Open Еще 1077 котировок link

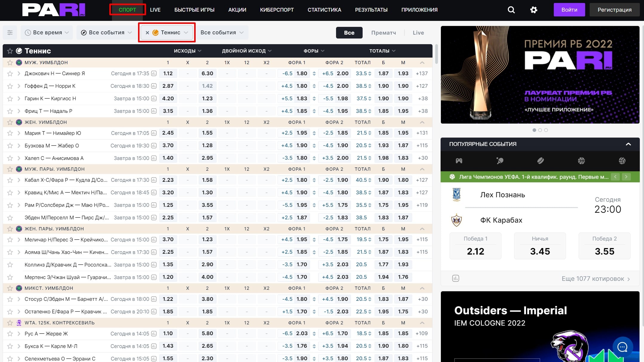[595, 279]
